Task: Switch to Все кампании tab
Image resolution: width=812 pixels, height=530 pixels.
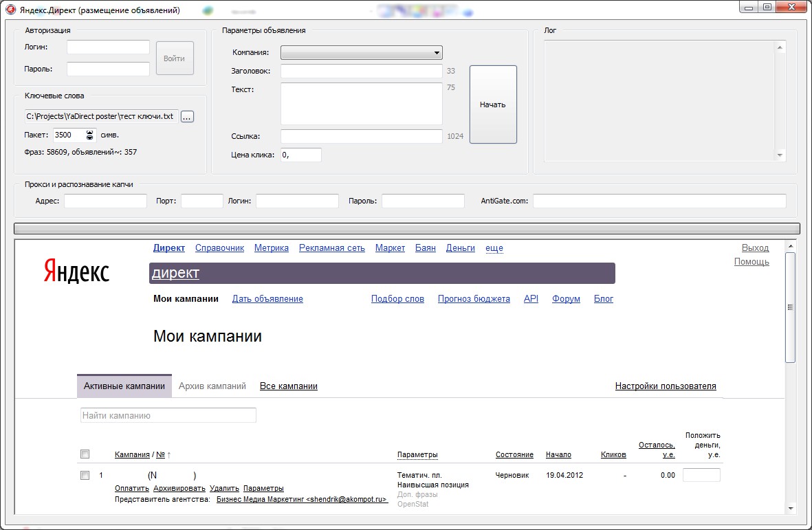Action: (x=289, y=386)
